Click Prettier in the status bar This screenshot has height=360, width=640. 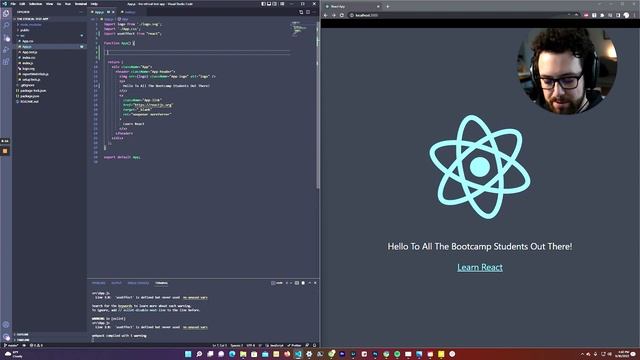click(x=294, y=345)
